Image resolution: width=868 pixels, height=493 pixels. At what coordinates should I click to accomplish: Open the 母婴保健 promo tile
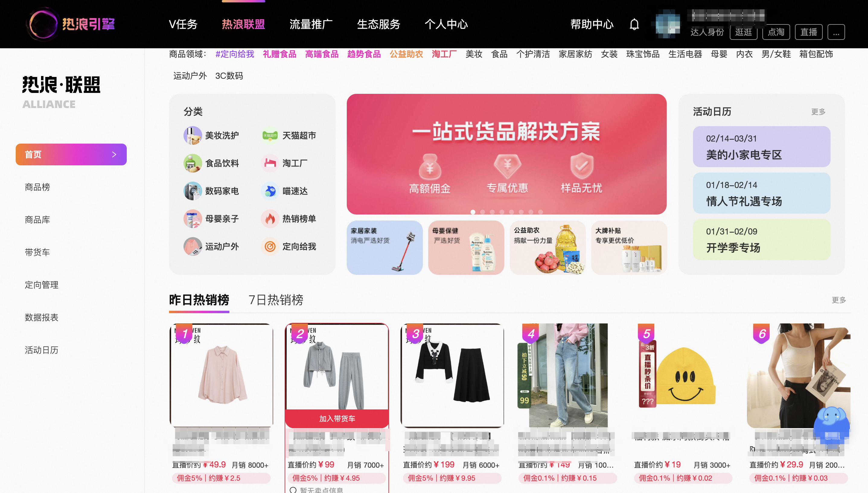(466, 247)
